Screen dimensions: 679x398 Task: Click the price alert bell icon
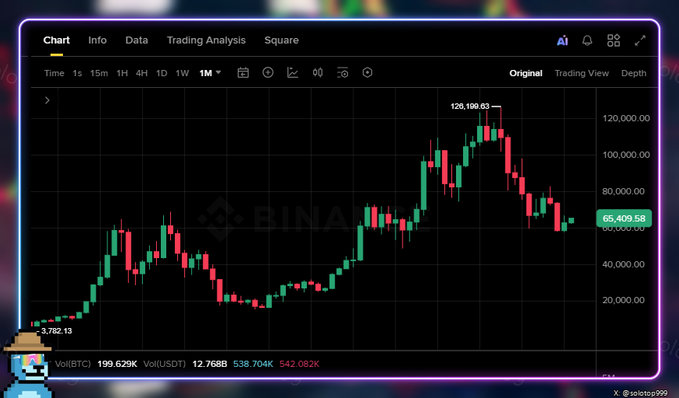tap(587, 41)
